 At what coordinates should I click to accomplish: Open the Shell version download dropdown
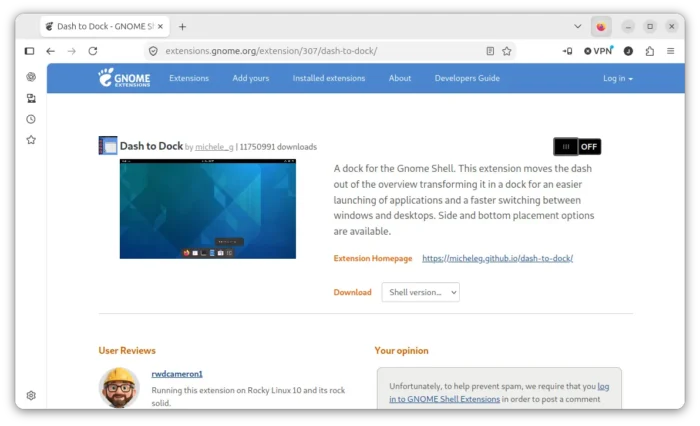coord(421,292)
